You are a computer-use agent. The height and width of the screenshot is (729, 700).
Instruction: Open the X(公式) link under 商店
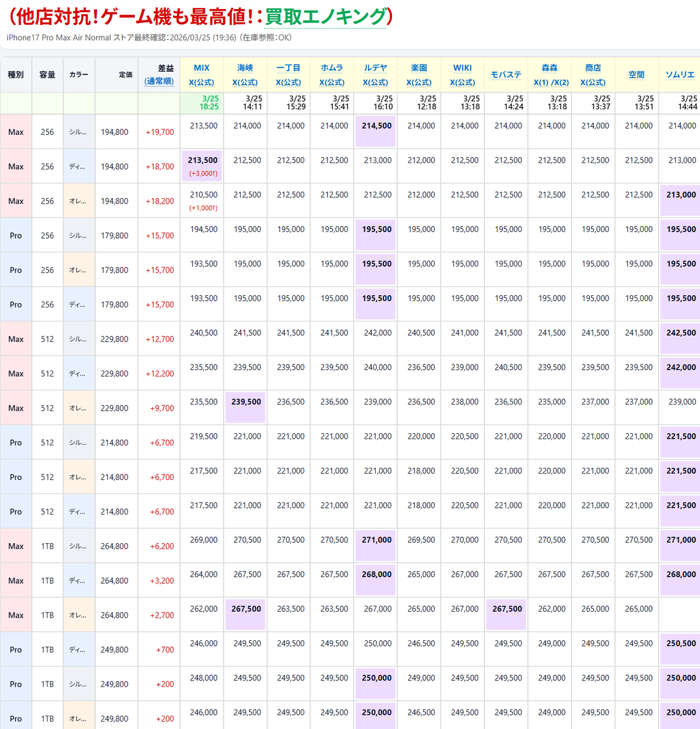[593, 83]
